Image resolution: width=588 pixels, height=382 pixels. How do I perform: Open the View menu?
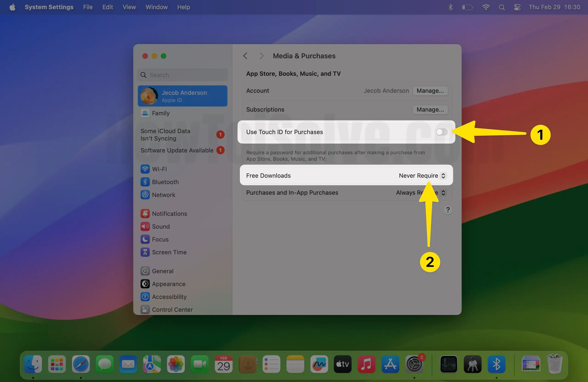[129, 7]
